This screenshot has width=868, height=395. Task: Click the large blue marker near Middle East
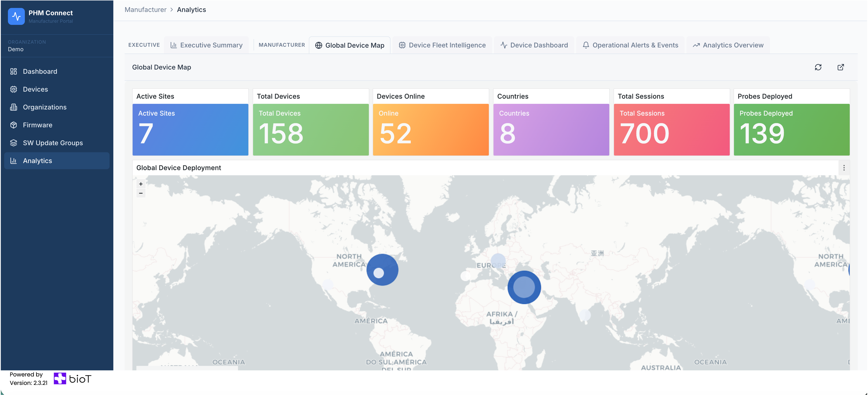524,287
